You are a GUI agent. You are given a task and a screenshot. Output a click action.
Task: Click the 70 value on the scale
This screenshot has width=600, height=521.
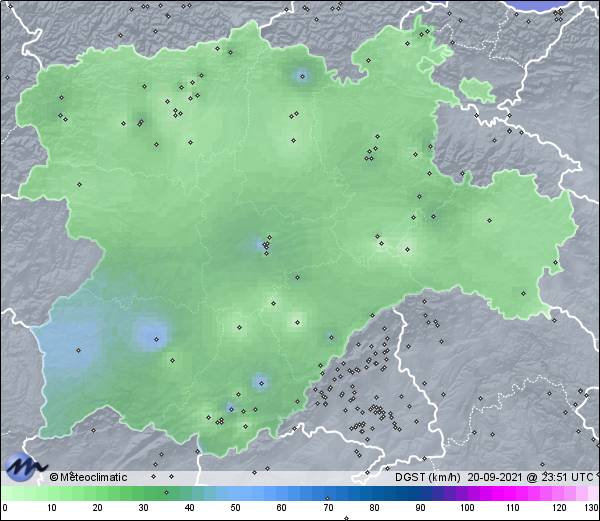click(328, 508)
